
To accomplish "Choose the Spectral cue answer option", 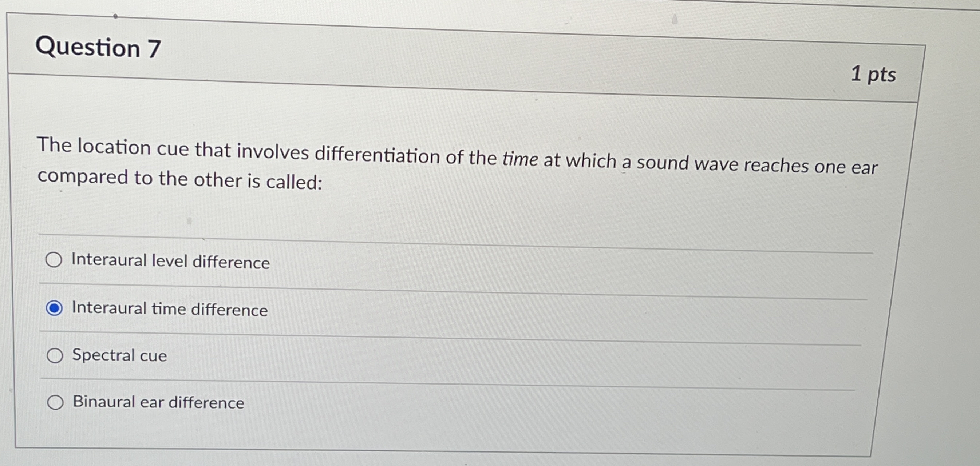I will 56,355.
